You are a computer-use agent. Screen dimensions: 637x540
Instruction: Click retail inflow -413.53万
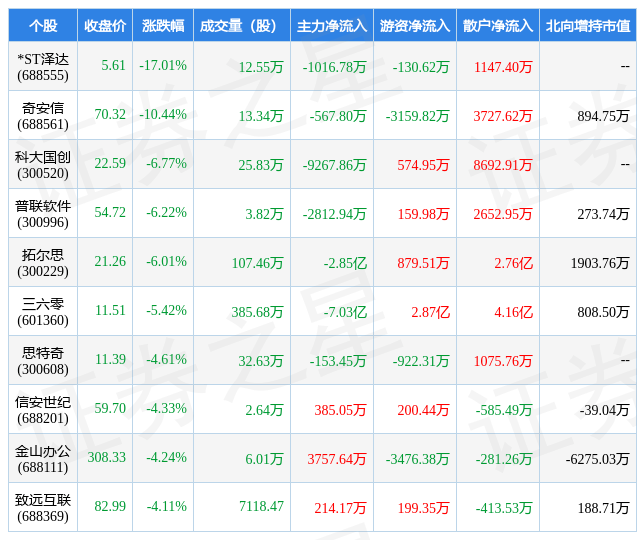click(x=504, y=508)
